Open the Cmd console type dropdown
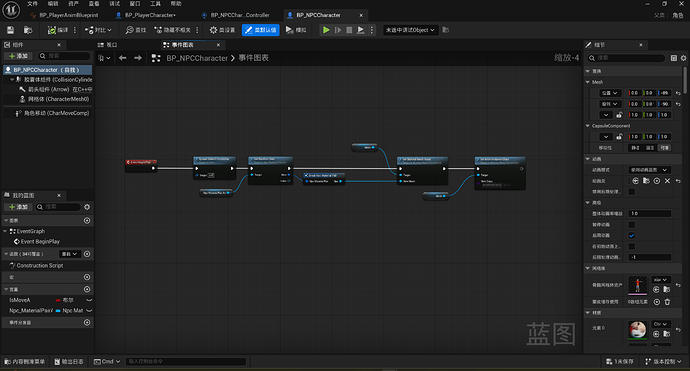The image size is (690, 371). click(x=106, y=361)
